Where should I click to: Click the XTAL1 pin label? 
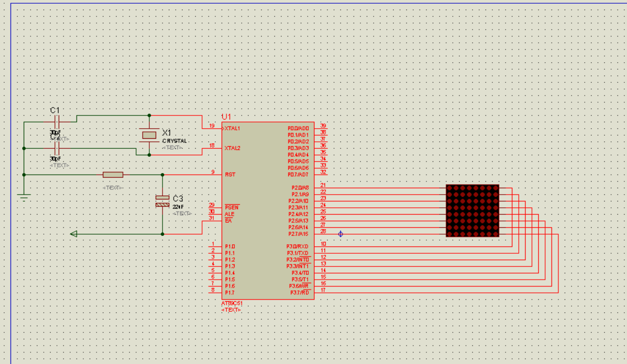point(232,128)
